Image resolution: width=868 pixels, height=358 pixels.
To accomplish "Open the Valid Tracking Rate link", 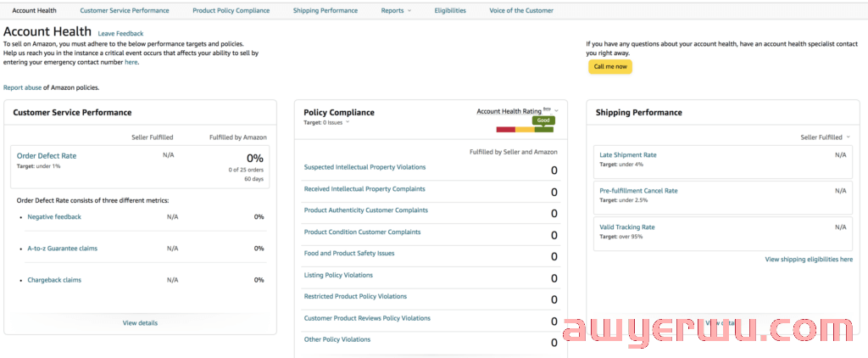I will point(627,227).
